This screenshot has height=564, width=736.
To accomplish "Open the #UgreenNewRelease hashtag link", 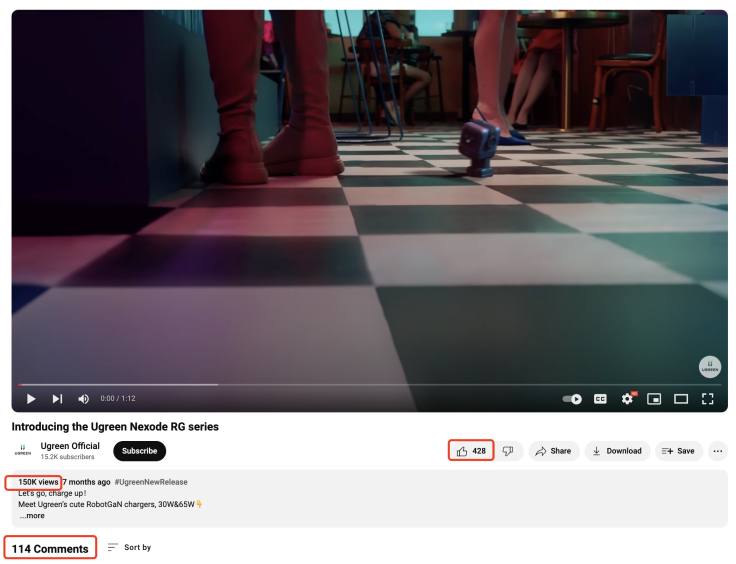I will point(151,482).
